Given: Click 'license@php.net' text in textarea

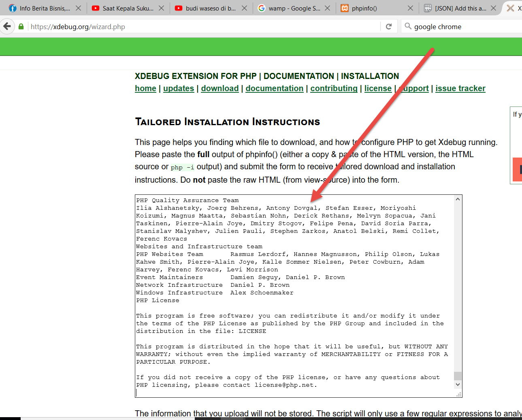Looking at the screenshot, I should [284, 385].
